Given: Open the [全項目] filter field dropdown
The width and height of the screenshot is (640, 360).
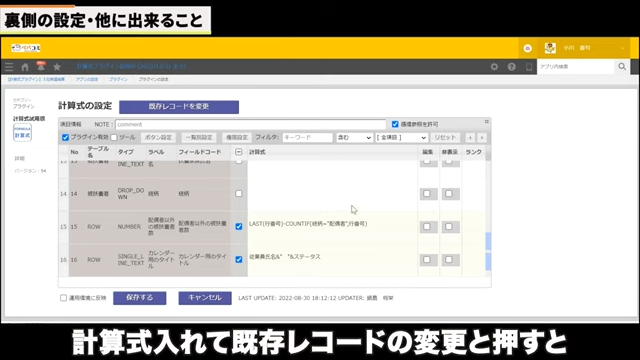Looking at the screenshot, I should [x=401, y=138].
